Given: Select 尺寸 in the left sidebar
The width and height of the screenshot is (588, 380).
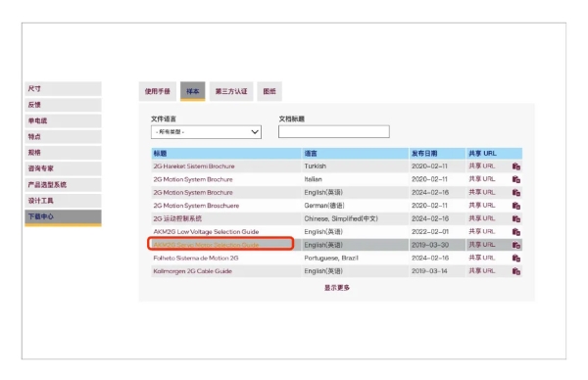Looking at the screenshot, I should tap(63, 89).
